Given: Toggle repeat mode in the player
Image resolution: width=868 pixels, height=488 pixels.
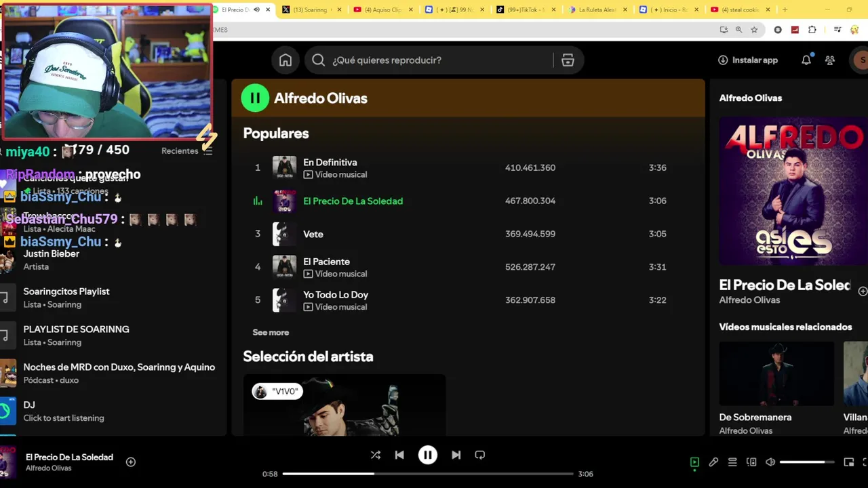Looking at the screenshot, I should click(480, 455).
